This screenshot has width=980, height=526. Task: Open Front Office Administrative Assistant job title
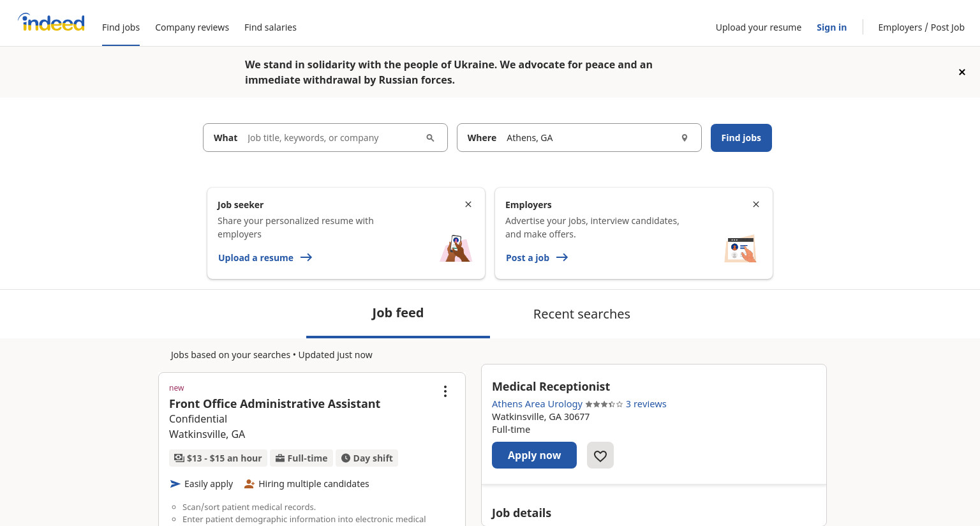pyautogui.click(x=274, y=403)
